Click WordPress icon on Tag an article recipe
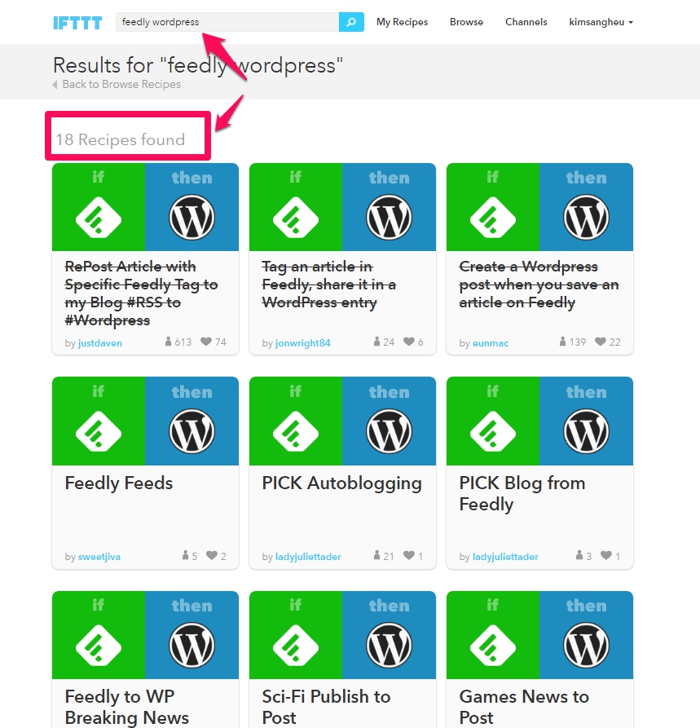The width and height of the screenshot is (700, 728). click(389, 217)
